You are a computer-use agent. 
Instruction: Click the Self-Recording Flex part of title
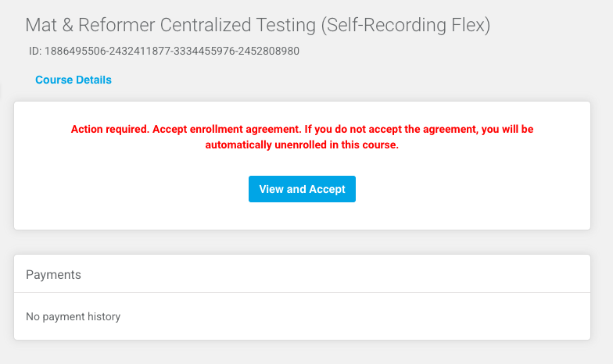(x=406, y=25)
